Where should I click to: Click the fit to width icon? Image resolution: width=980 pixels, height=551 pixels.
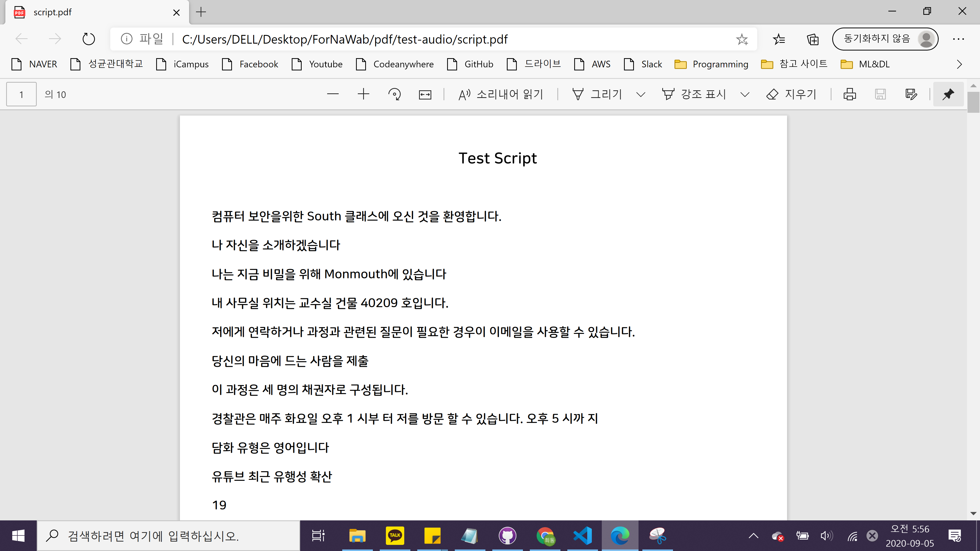point(425,94)
